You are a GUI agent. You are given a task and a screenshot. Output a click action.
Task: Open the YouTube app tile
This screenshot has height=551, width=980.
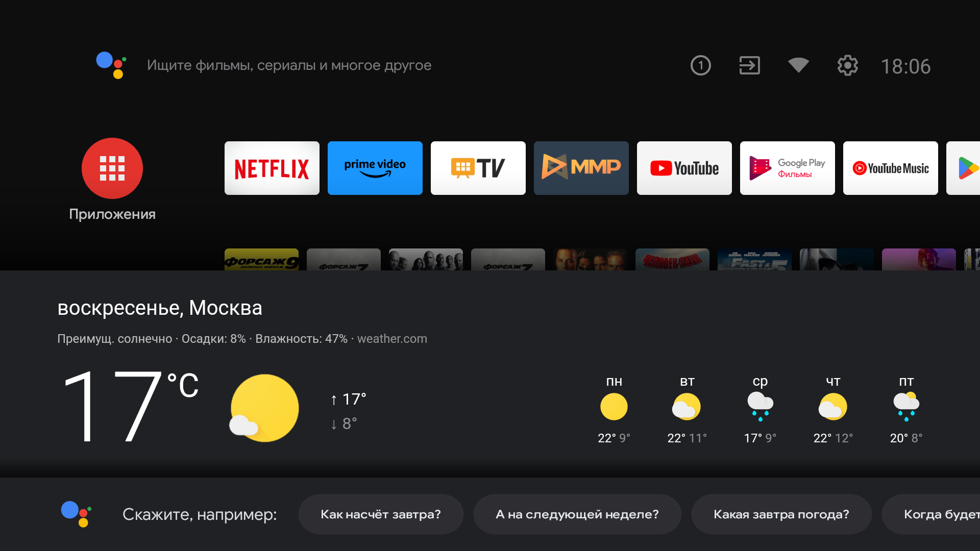pyautogui.click(x=684, y=168)
